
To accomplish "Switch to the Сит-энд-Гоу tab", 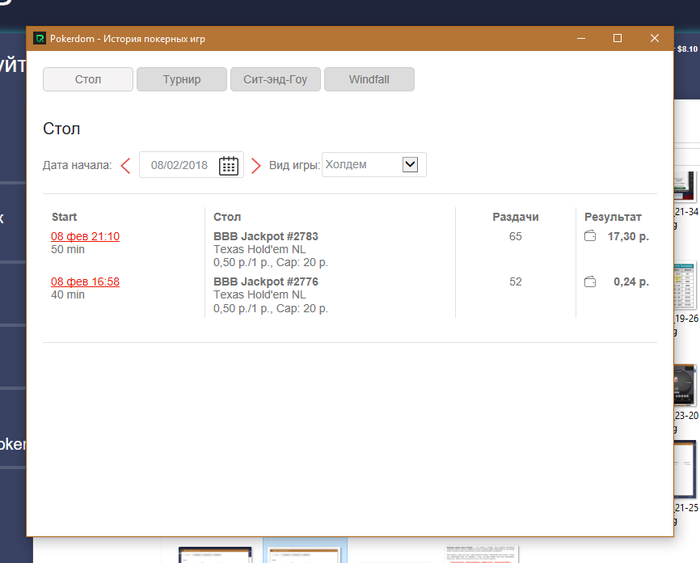I will pyautogui.click(x=275, y=79).
